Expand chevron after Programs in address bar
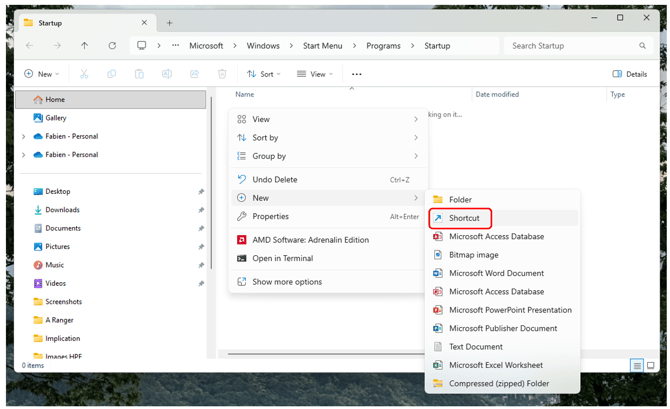This screenshot has width=670, height=409. (x=412, y=45)
